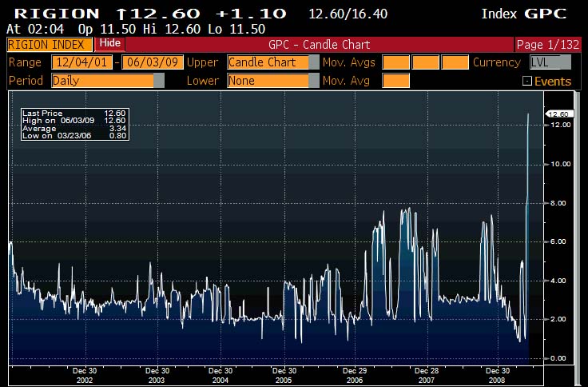This screenshot has height=387, width=588.
Task: Click the third Mov. Avgs input box
Action: [455, 62]
